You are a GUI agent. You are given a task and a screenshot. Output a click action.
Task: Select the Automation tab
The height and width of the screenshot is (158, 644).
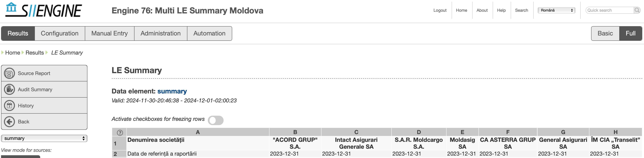[209, 33]
